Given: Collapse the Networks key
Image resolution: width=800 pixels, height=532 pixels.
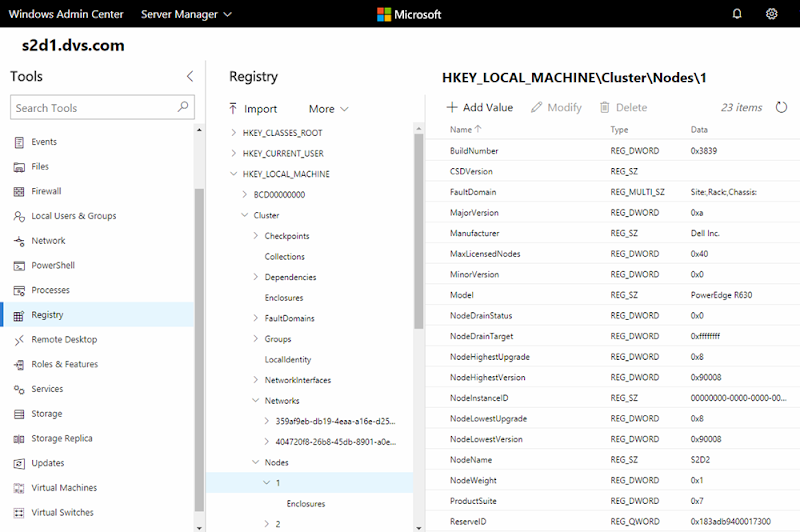Looking at the screenshot, I should coord(256,400).
